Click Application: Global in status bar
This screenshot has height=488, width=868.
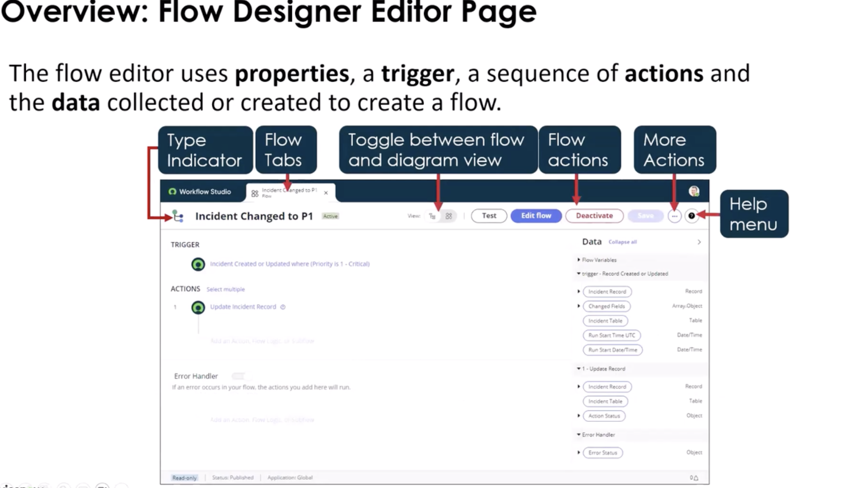[290, 478]
